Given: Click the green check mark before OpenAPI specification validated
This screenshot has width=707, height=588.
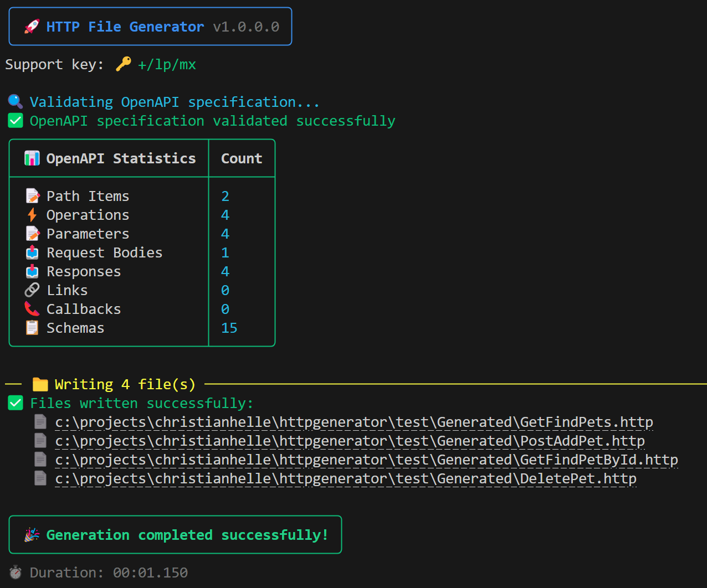Looking at the screenshot, I should pyautogui.click(x=16, y=121).
